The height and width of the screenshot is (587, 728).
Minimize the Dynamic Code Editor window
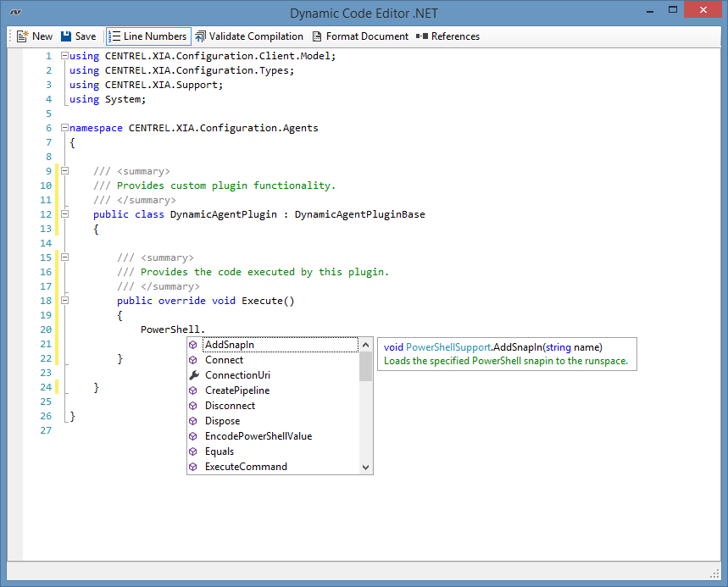(650, 11)
